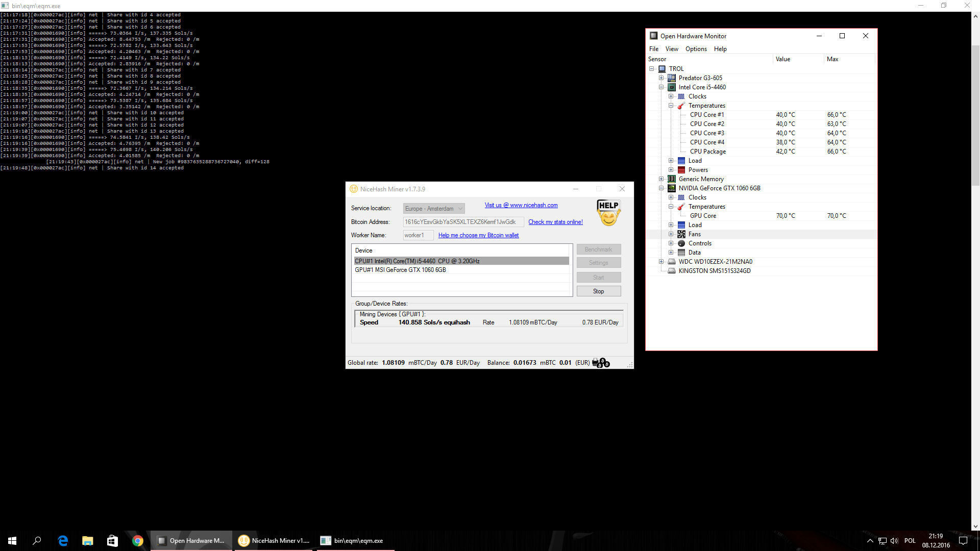Click the GPU Clocks icon

coord(681,197)
